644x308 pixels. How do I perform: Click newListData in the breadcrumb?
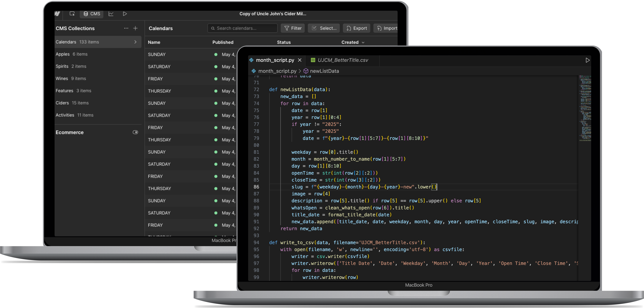pos(324,71)
